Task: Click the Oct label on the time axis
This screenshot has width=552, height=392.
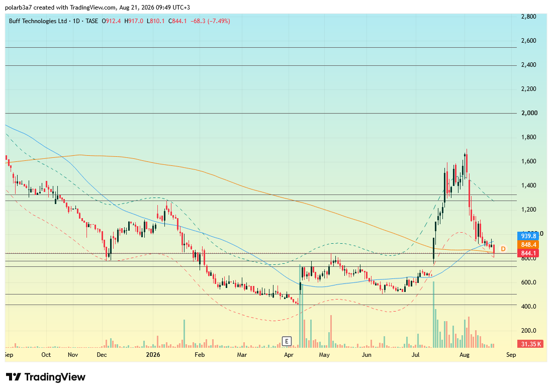Action: [46, 355]
